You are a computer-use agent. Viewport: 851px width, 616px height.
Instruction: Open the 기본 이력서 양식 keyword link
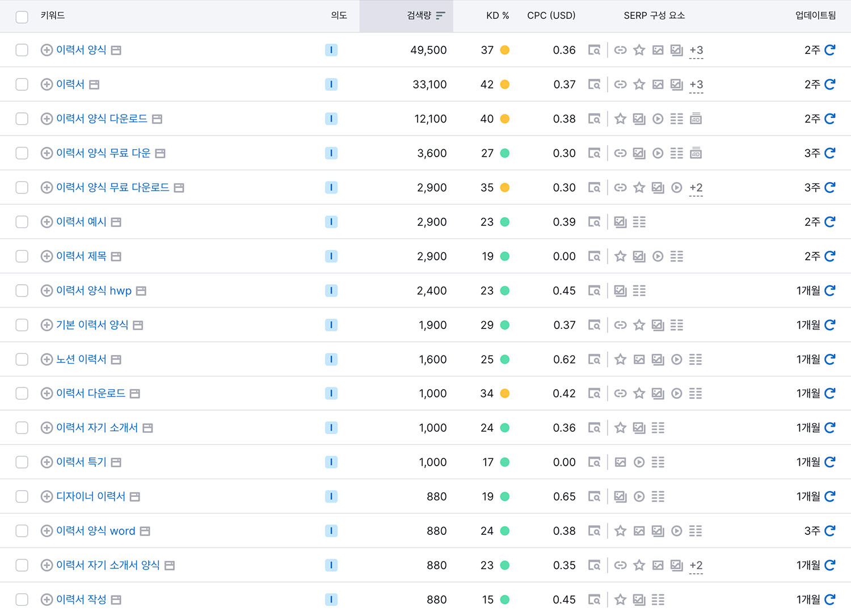click(x=92, y=325)
